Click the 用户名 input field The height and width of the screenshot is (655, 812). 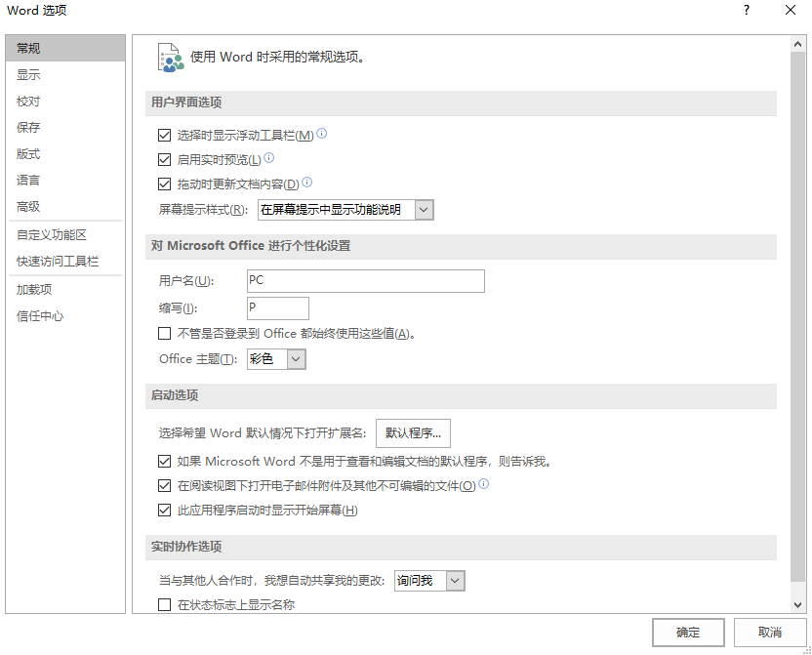(x=366, y=280)
